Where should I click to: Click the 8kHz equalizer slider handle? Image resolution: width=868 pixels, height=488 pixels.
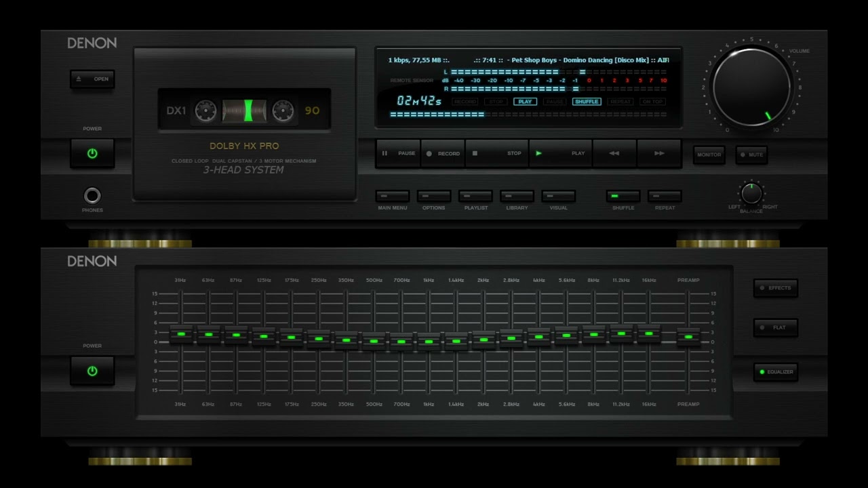point(594,334)
